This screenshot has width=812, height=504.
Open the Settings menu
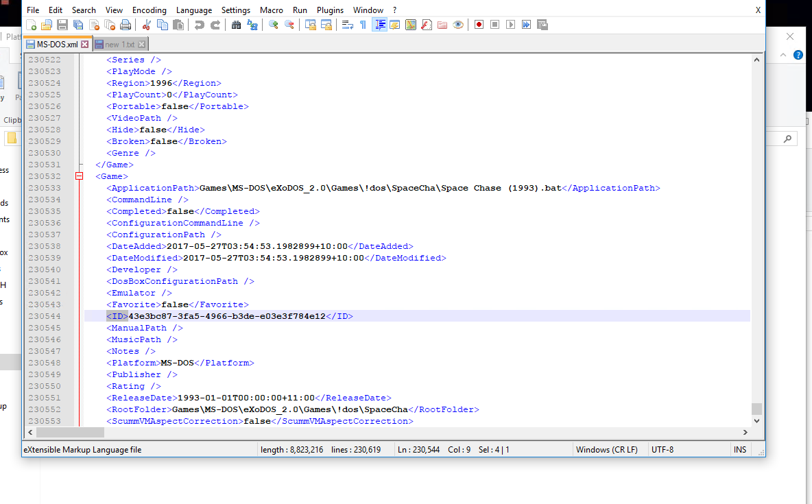point(236,10)
